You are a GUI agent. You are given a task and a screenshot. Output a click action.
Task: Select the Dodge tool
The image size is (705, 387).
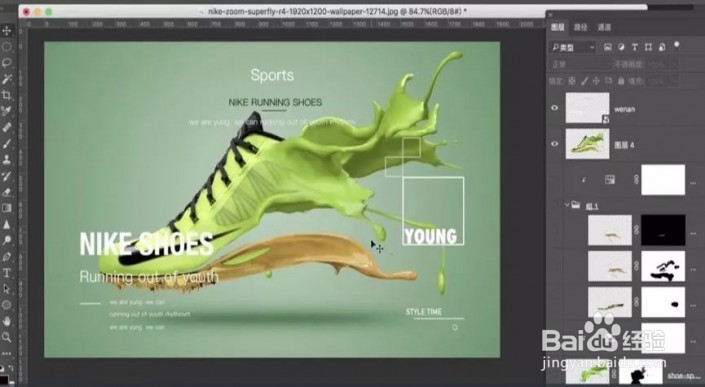click(x=7, y=240)
